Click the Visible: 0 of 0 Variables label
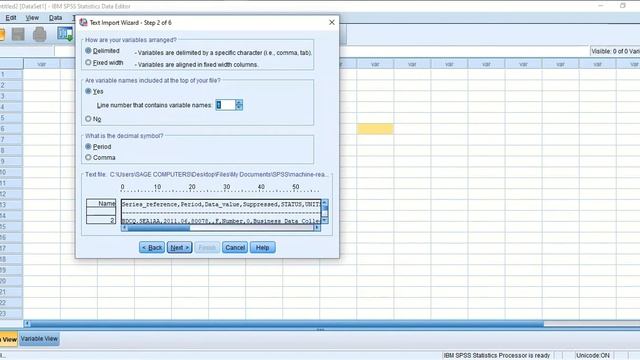Image resolution: width=640 pixels, height=360 pixels. tap(615, 51)
